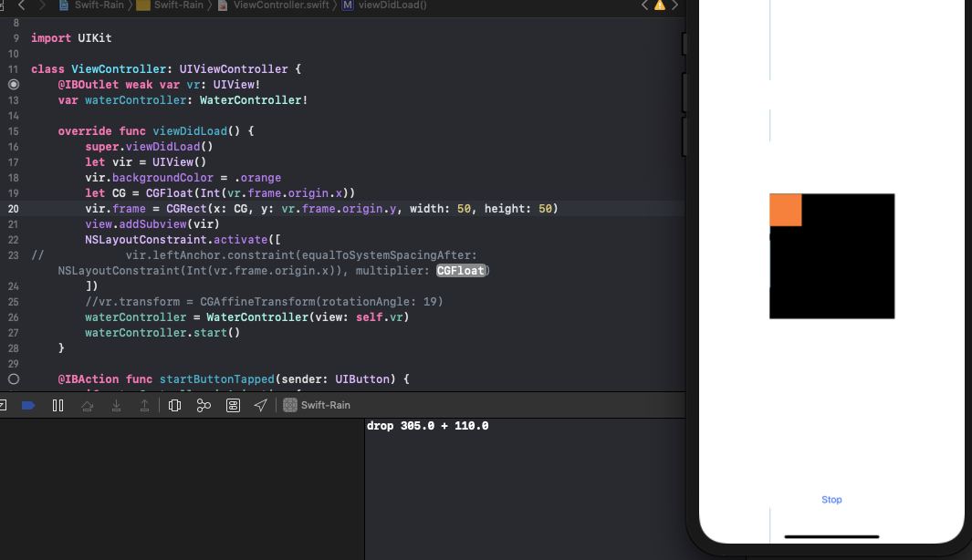Click the Step Over debug button

click(x=87, y=405)
